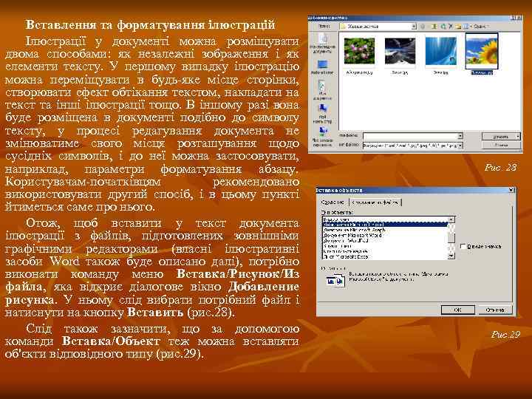Select the blue abstract picture thumbnail
Viewport: 532px width, 399px height.
tap(440, 51)
